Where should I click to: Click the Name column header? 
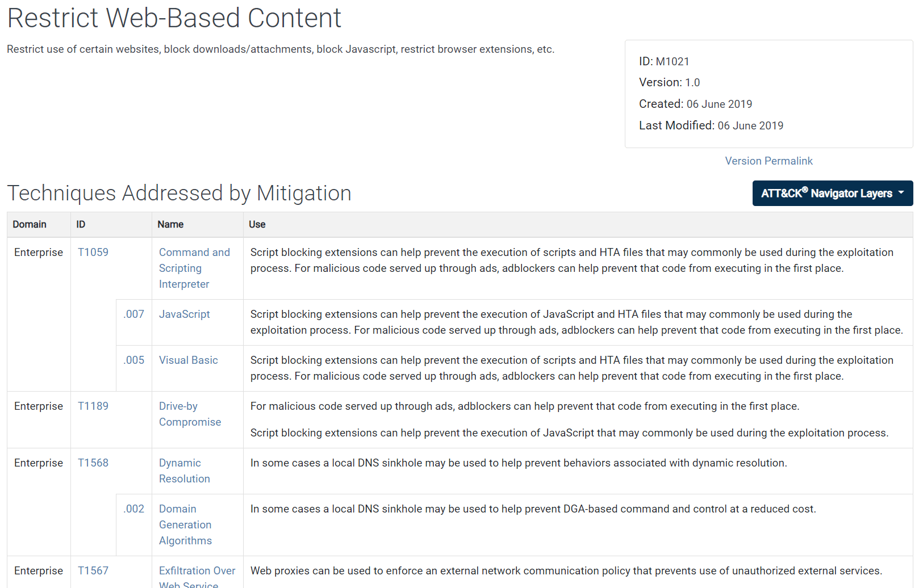[x=170, y=225]
